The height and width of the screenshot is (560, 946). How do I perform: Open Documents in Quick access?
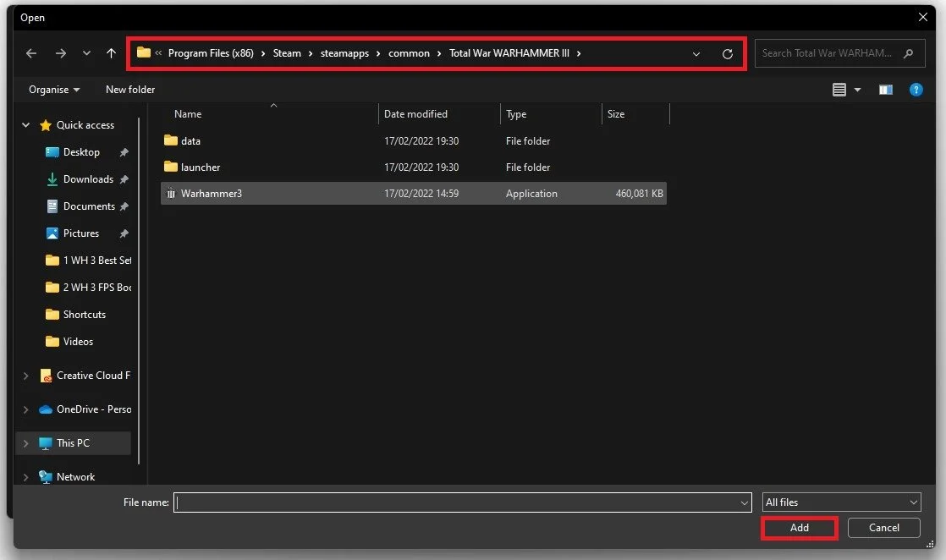click(x=89, y=206)
